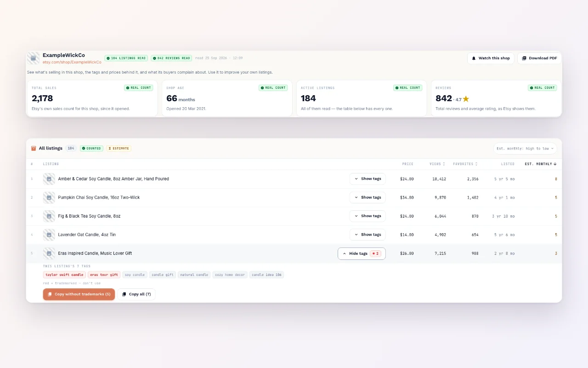Viewport: 588px width, 368px height.
Task: Click the 'natural candle' tag chip
Action: click(194, 275)
